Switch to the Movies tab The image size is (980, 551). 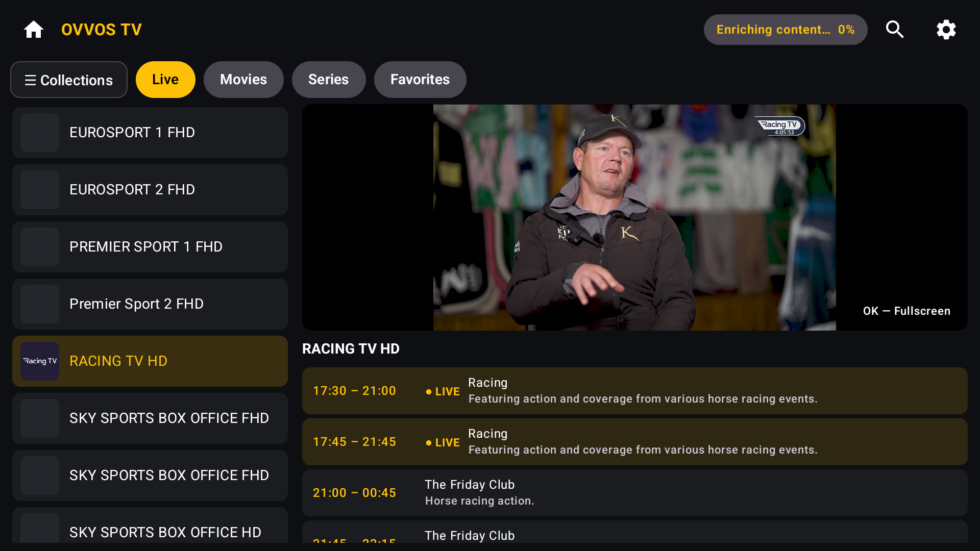[243, 80]
